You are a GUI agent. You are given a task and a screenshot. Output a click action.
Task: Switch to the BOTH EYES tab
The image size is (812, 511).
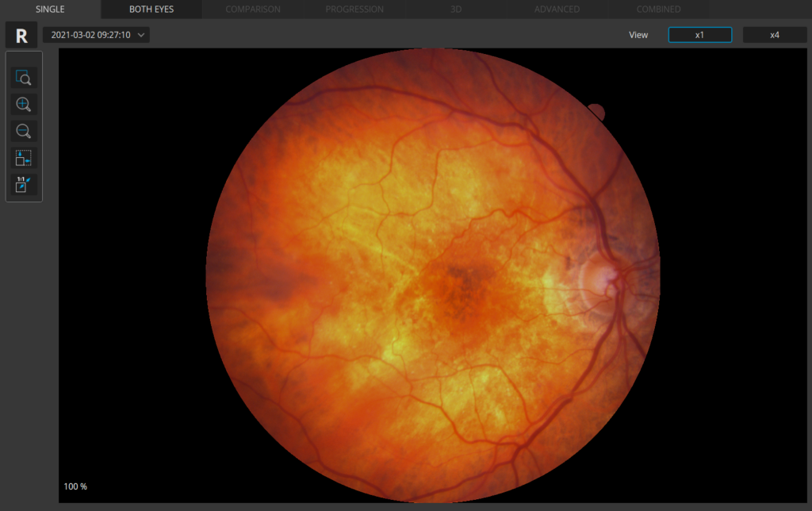(151, 10)
